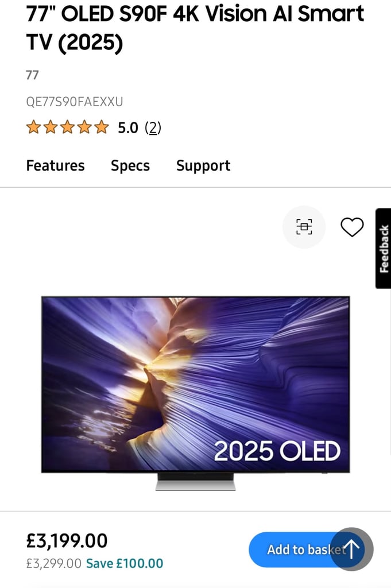Add TV to wishlist with heart icon

[351, 227]
